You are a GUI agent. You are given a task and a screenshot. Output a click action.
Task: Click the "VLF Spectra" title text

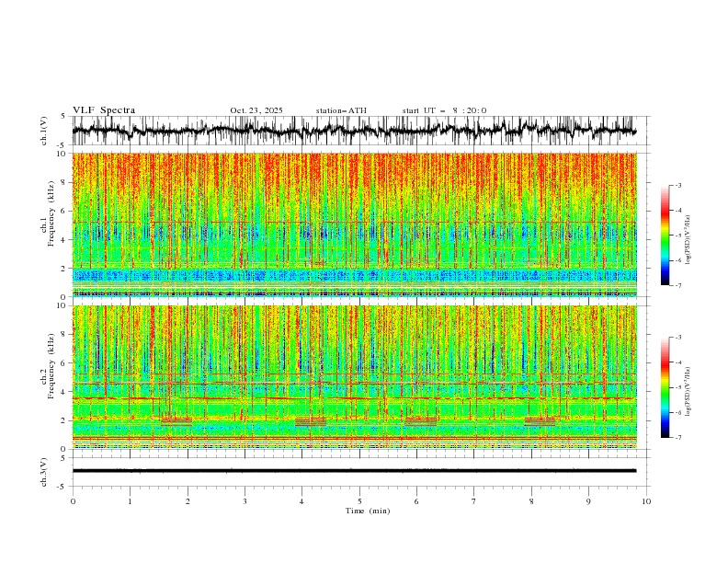click(x=104, y=110)
